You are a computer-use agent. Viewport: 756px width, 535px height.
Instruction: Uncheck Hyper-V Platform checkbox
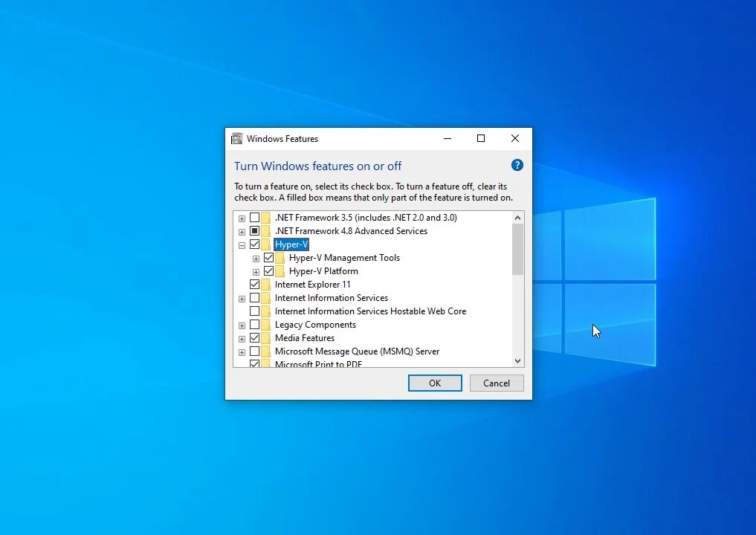point(268,271)
